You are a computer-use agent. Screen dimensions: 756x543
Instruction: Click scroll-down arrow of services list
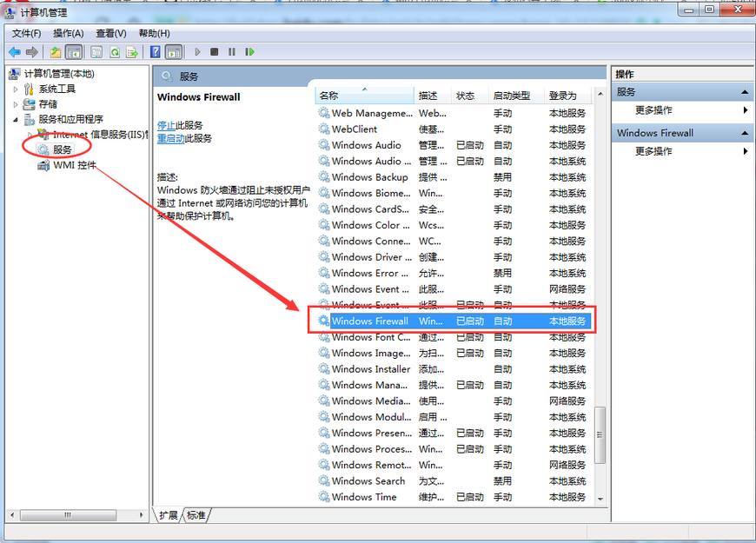600,499
